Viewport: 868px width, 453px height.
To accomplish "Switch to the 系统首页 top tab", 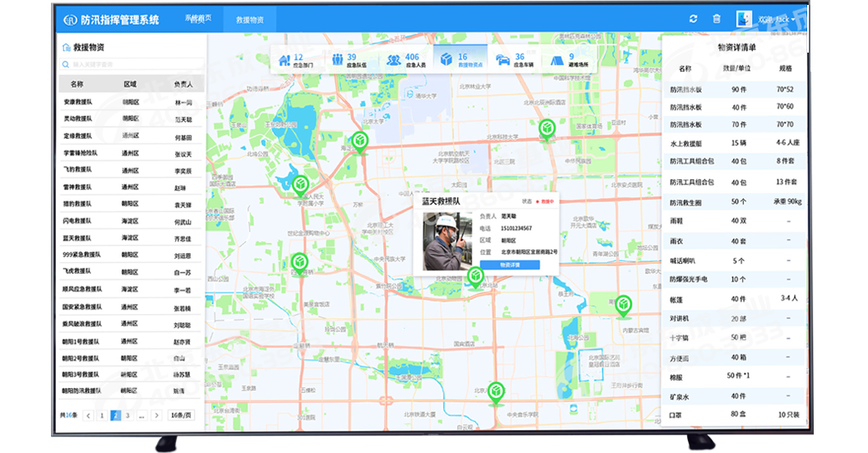I will click(198, 18).
